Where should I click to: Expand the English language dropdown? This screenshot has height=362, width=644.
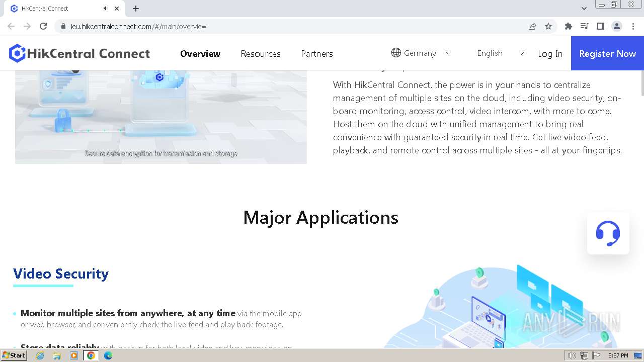coord(501,53)
